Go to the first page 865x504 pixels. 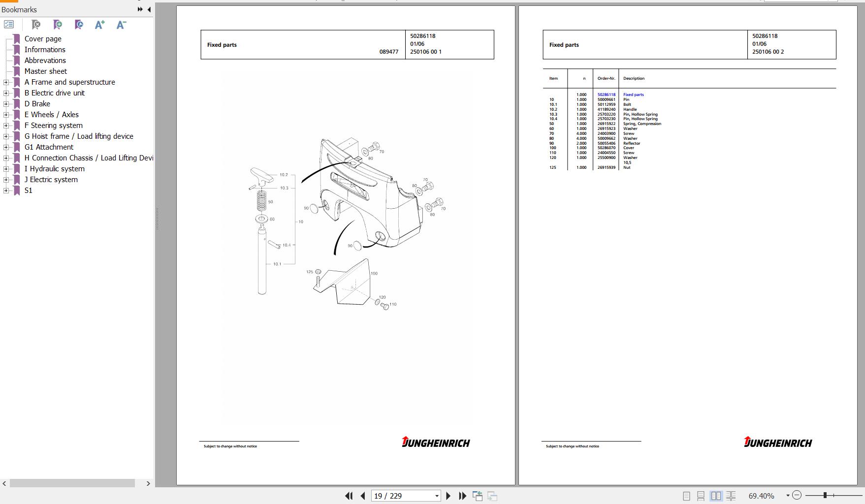point(349,496)
